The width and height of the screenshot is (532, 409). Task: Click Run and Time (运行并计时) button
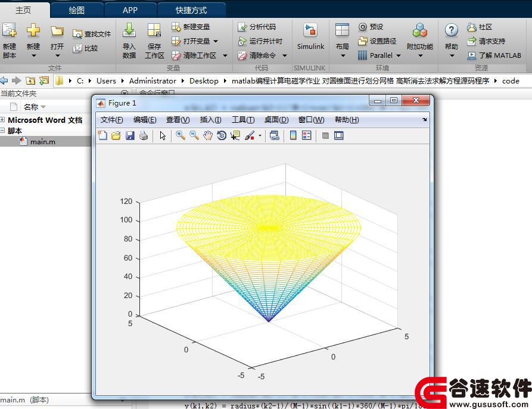(260, 41)
